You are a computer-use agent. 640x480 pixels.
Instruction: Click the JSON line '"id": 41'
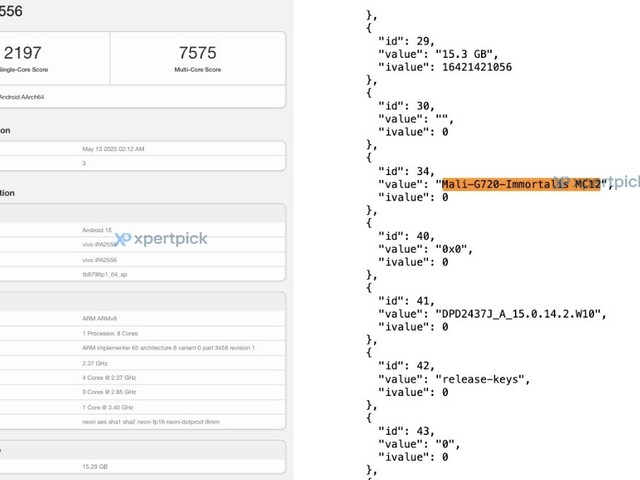point(406,301)
